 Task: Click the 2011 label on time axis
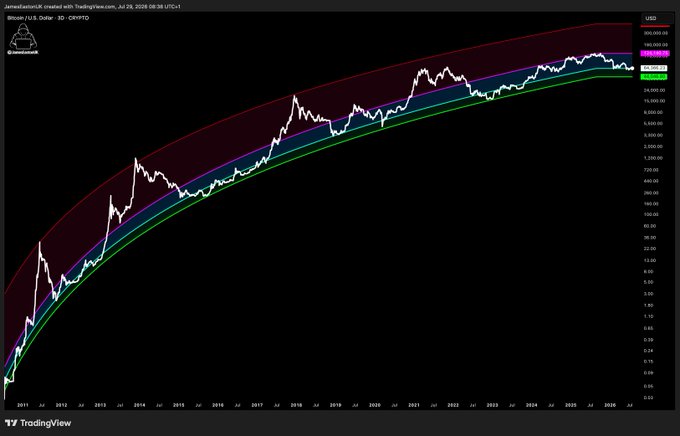[x=23, y=405]
